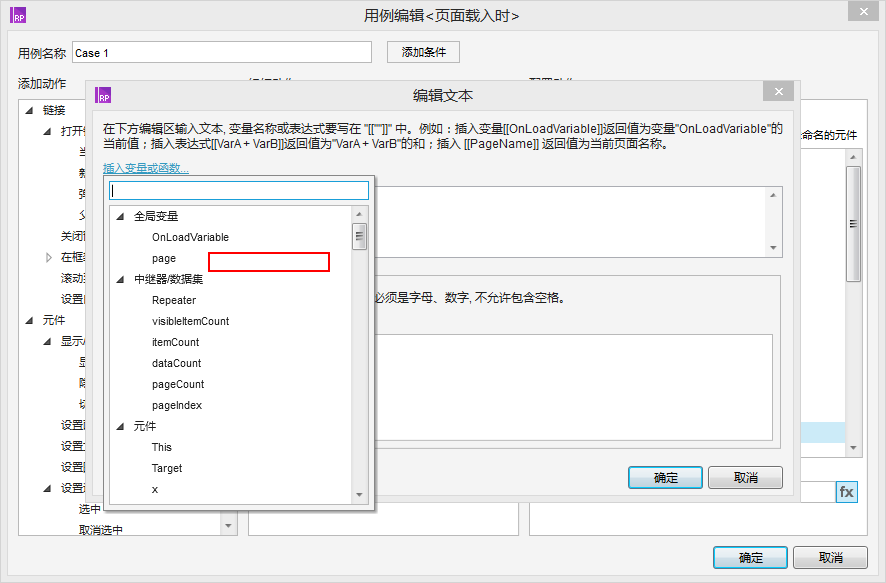Collapse the 设置 node above 选中
Image resolution: width=886 pixels, height=583 pixels.
click(47, 488)
